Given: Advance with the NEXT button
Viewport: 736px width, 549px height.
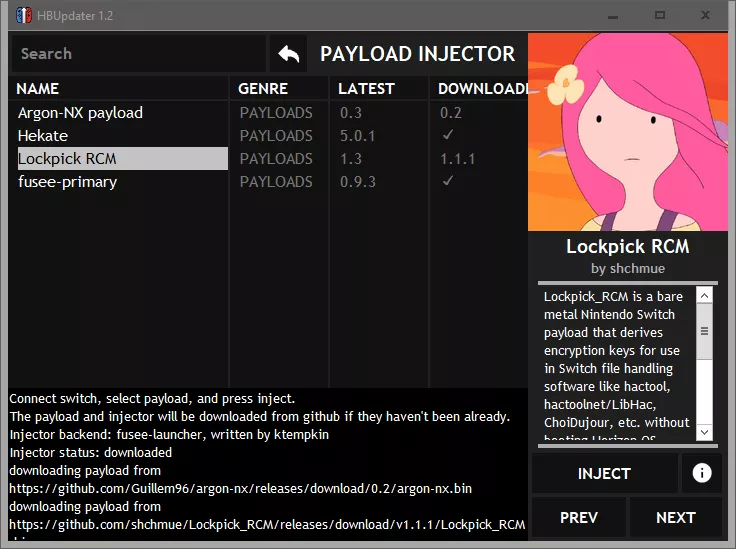Looking at the screenshot, I should (675, 517).
